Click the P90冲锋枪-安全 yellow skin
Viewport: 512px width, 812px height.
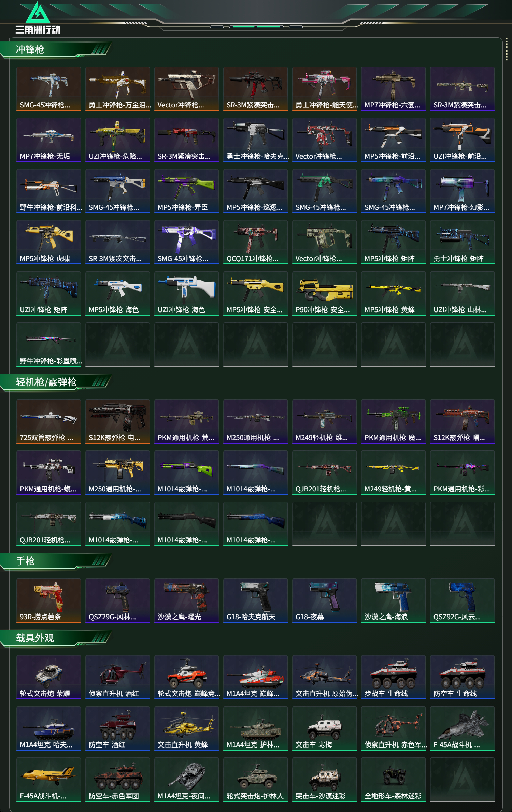(324, 293)
